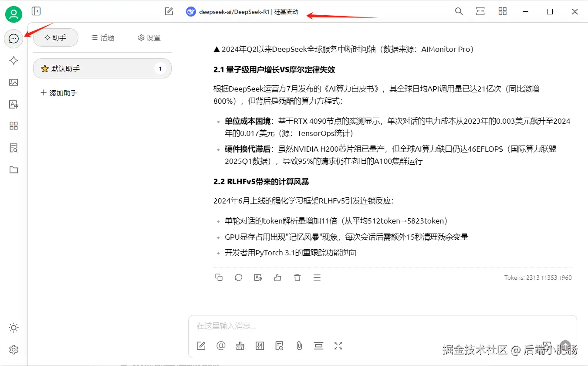Open the knowledge base sidebar icon
Viewport: 588px width, 366px height.
coord(14,148)
